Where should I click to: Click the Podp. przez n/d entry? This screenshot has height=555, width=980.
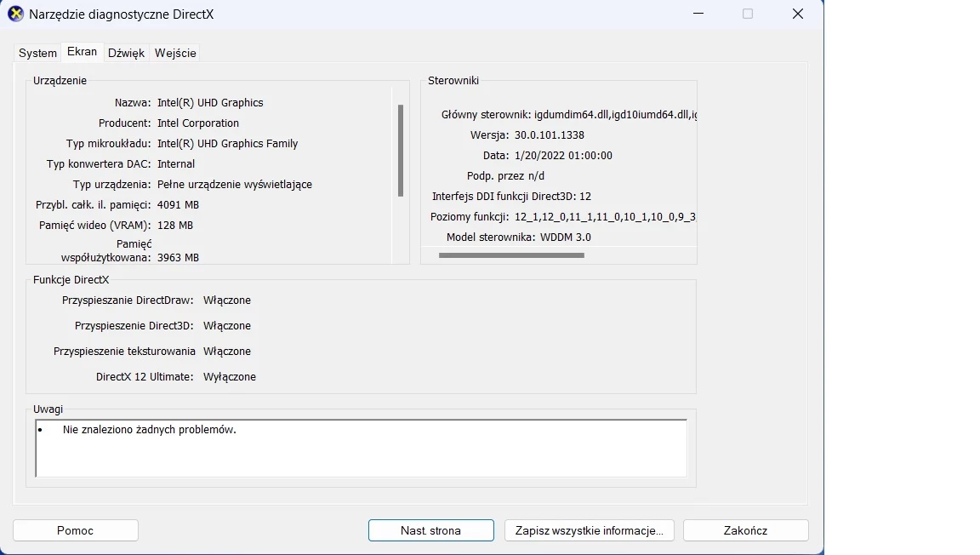[505, 176]
